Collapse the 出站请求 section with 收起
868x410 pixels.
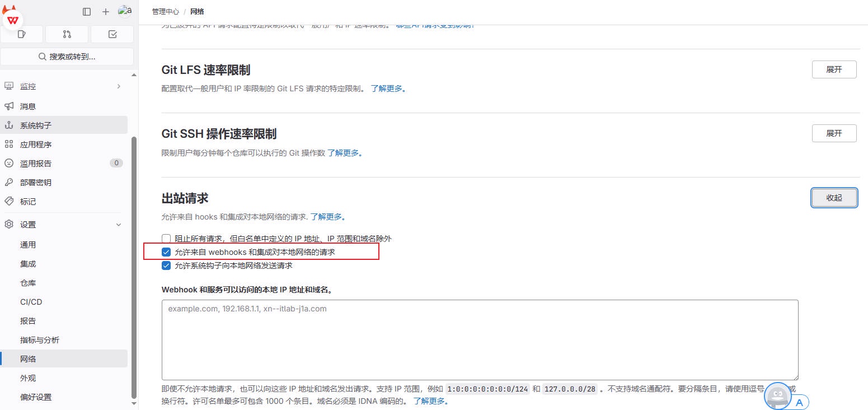click(x=834, y=198)
